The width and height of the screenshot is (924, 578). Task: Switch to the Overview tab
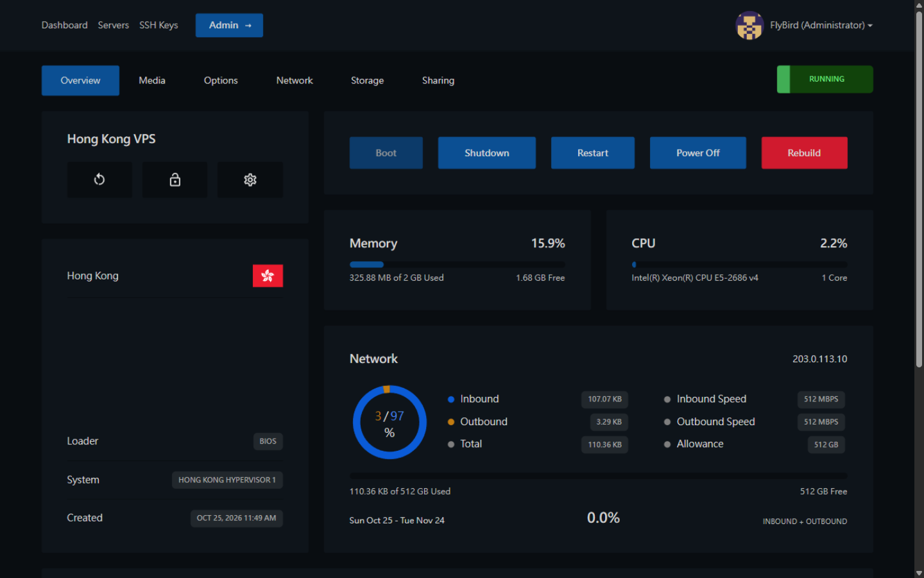(x=80, y=80)
